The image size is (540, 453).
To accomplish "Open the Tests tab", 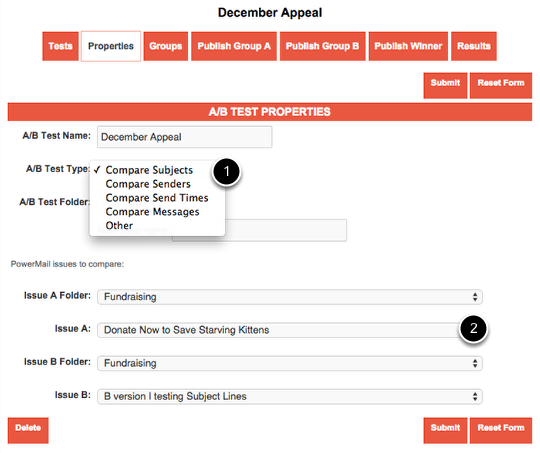I will pos(60,46).
